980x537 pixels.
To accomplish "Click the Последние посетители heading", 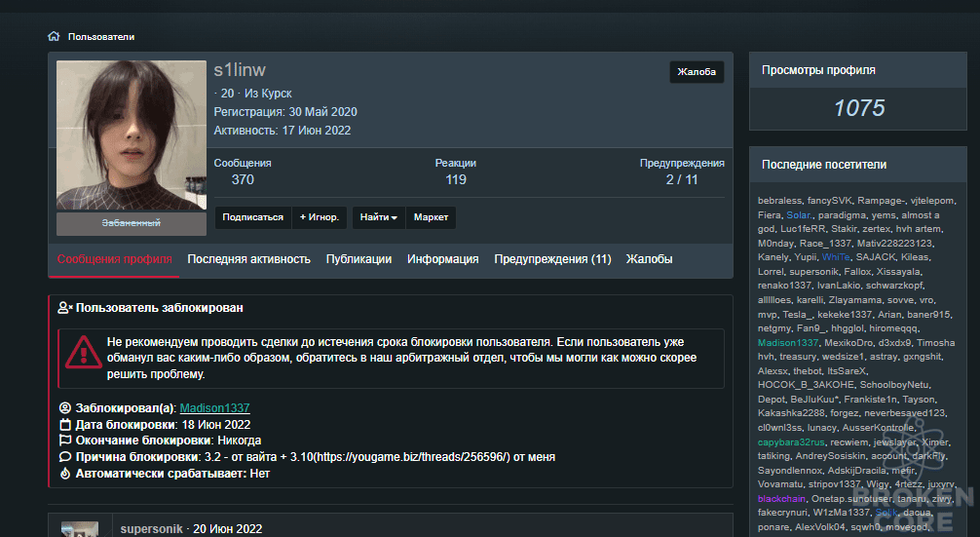I will (x=824, y=165).
